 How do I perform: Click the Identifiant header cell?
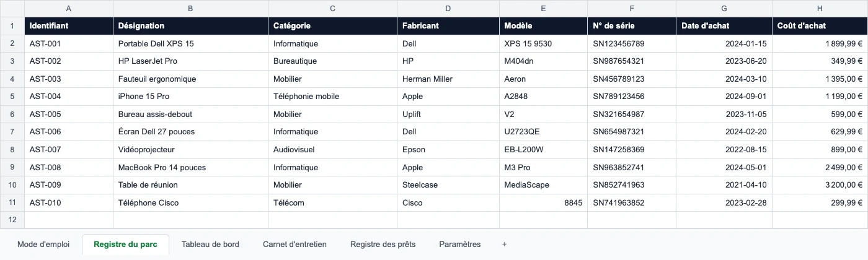click(x=69, y=26)
